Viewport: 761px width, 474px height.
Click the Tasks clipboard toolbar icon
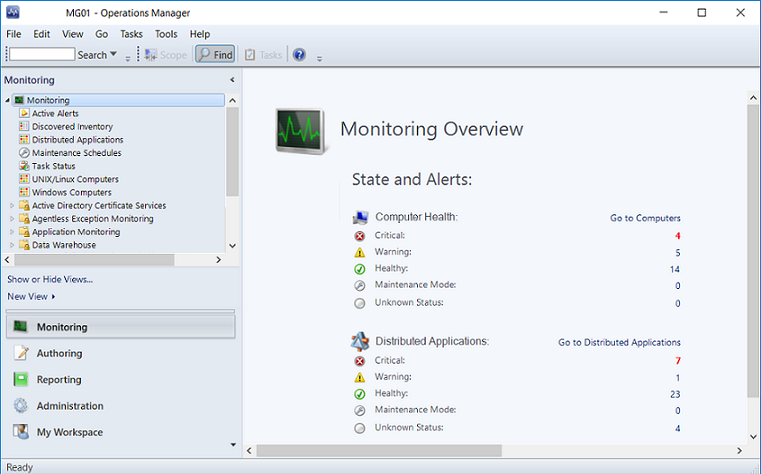coord(249,55)
